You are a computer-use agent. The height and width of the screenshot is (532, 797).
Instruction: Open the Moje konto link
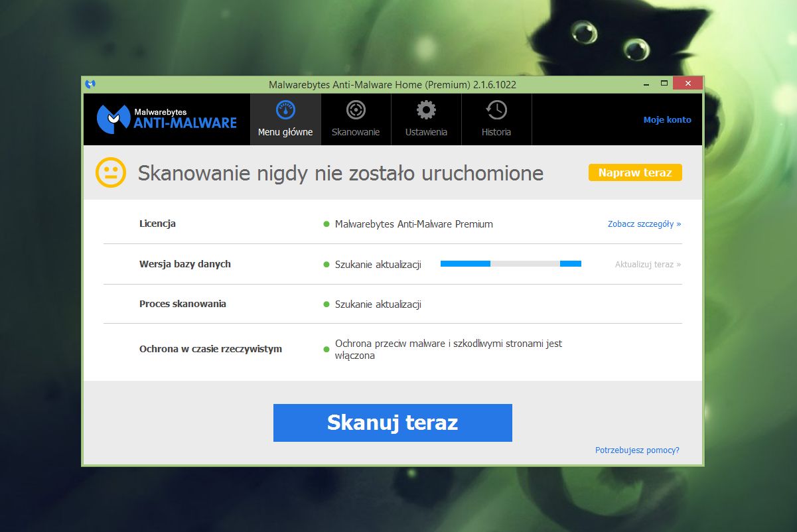click(666, 119)
